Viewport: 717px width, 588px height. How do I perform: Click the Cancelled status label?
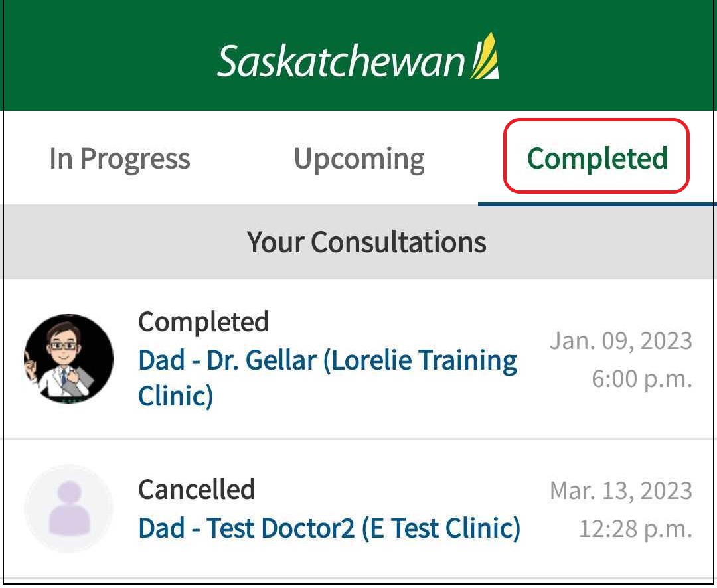pos(197,490)
